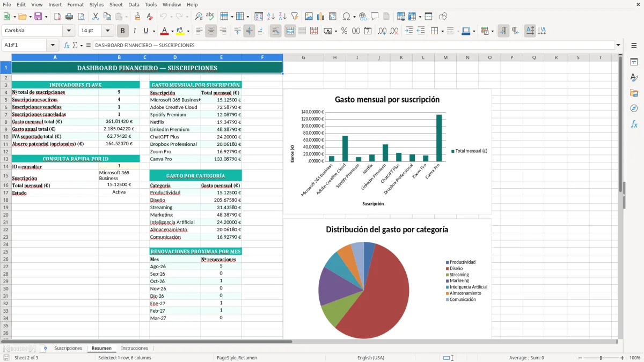Open a file with the Open icon
This screenshot has width=644, height=362.
22,17
